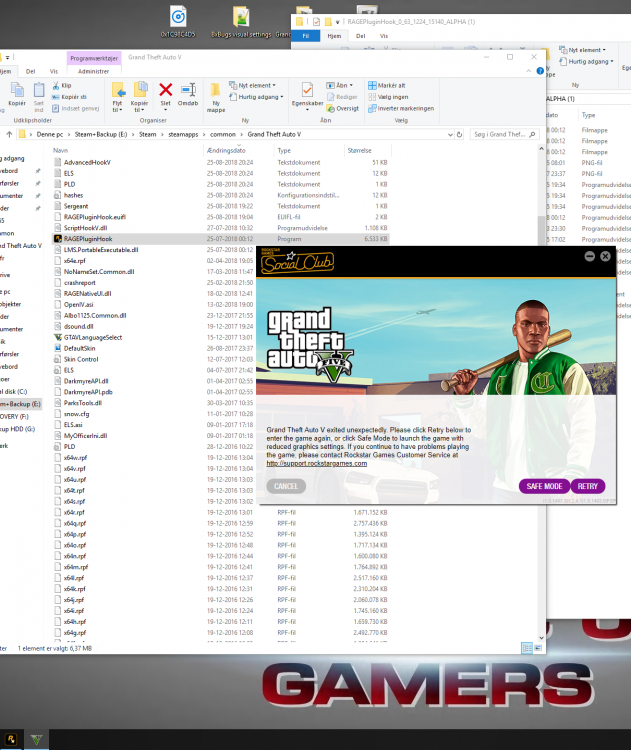This screenshot has height=750, width=631.
Task: Open the Hjem tab in the RAGEPluginHook window
Action: coord(334,36)
